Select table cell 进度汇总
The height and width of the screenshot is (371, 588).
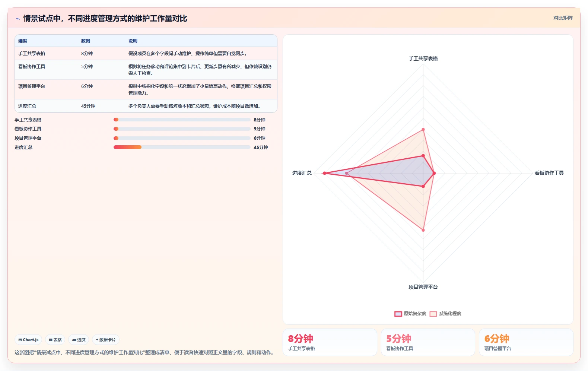coord(27,106)
